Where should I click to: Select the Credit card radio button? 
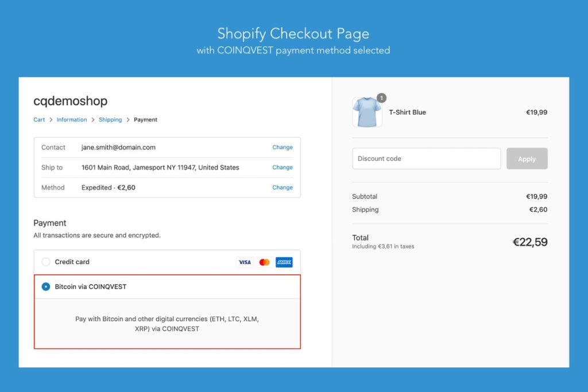pos(46,262)
